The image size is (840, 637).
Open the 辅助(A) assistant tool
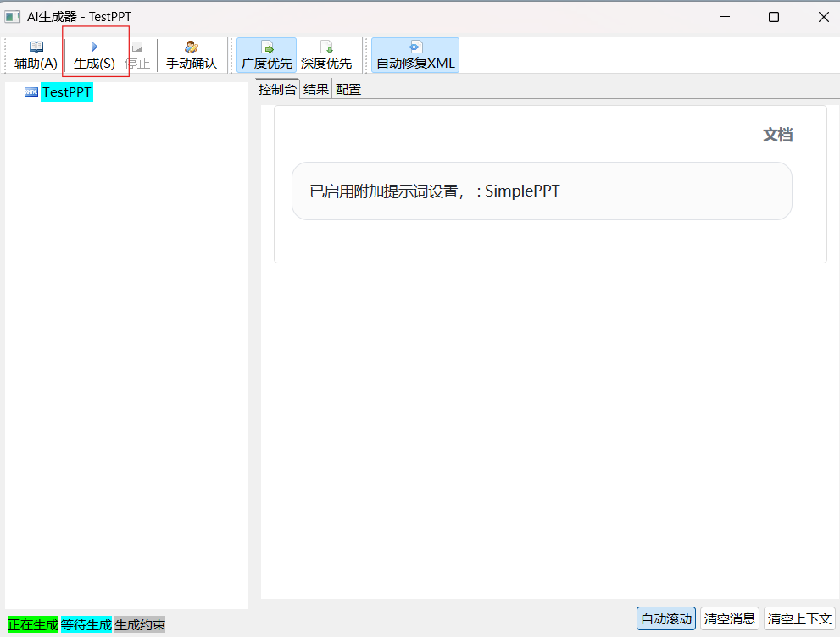coord(36,55)
